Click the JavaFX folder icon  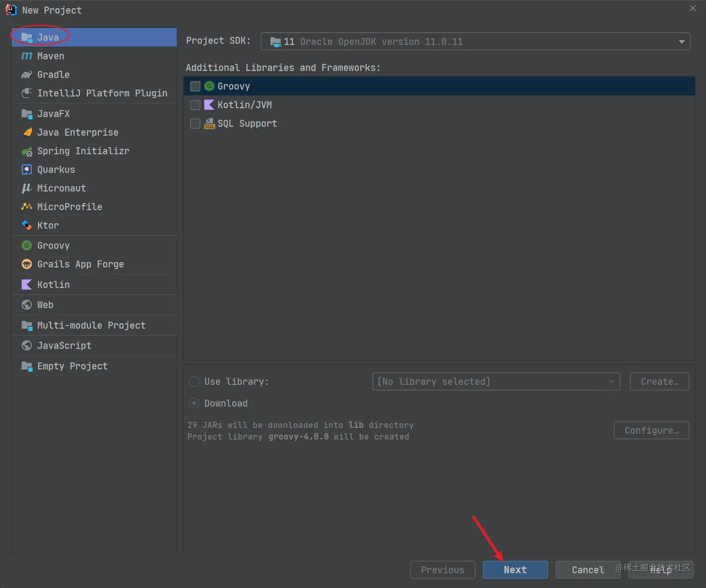pos(27,113)
